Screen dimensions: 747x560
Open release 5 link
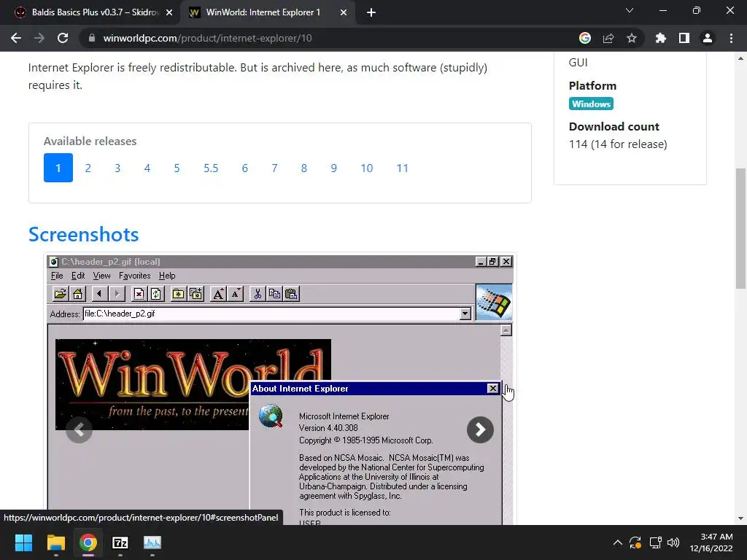(177, 168)
